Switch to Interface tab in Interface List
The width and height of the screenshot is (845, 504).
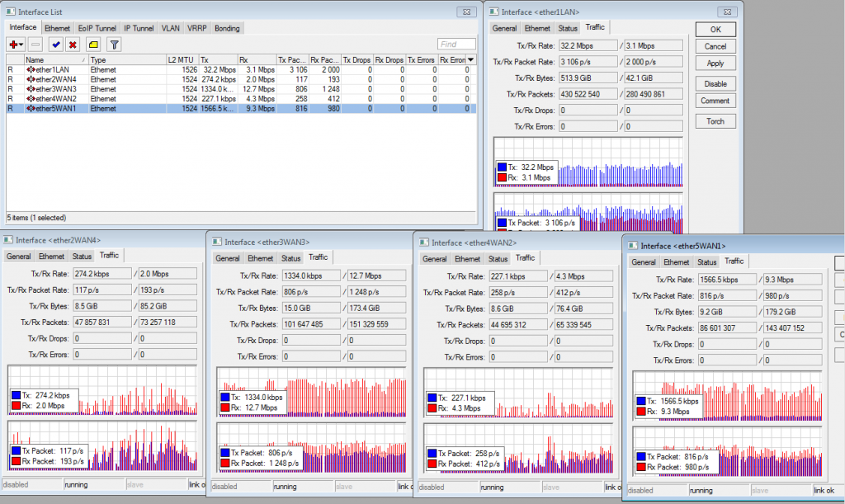coord(23,27)
